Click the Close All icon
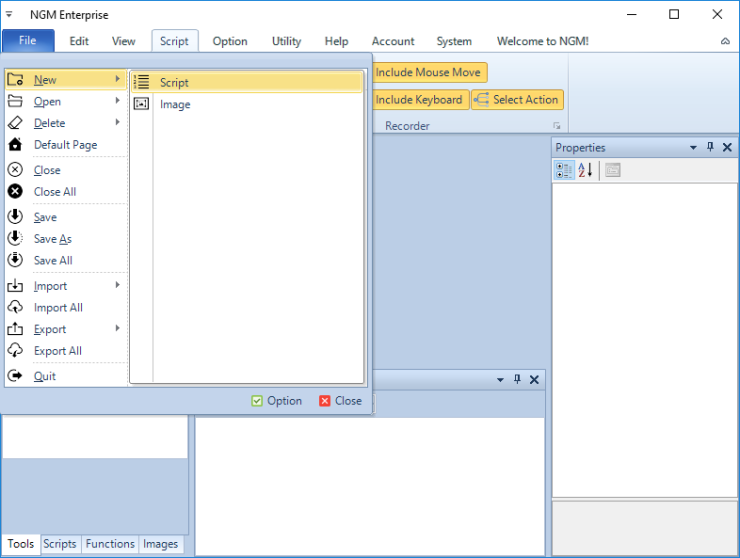Viewport: 740px width, 558px height. tap(15, 192)
